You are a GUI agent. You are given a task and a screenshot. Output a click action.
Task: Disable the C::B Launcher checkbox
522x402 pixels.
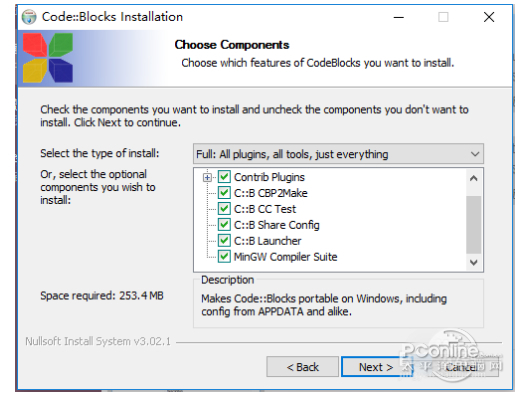pos(224,240)
